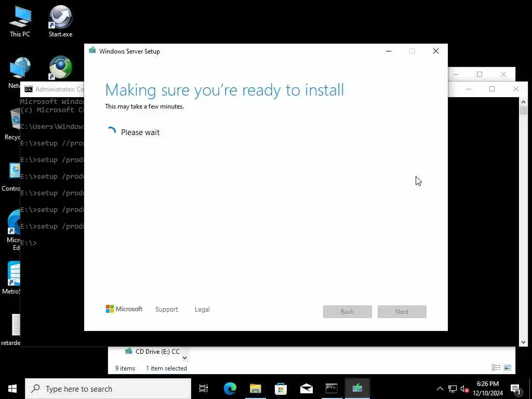Image resolution: width=532 pixels, height=399 pixels.
Task: Open the Windows Start menu
Action: [12, 389]
